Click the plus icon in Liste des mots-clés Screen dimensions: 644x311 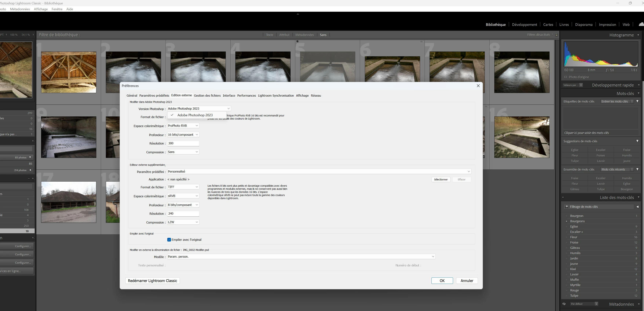pyautogui.click(x=563, y=197)
